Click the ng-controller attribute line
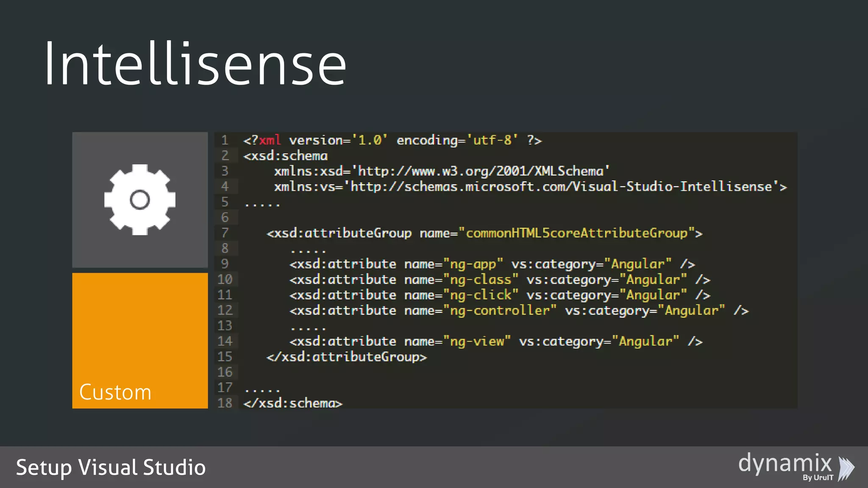 519,311
